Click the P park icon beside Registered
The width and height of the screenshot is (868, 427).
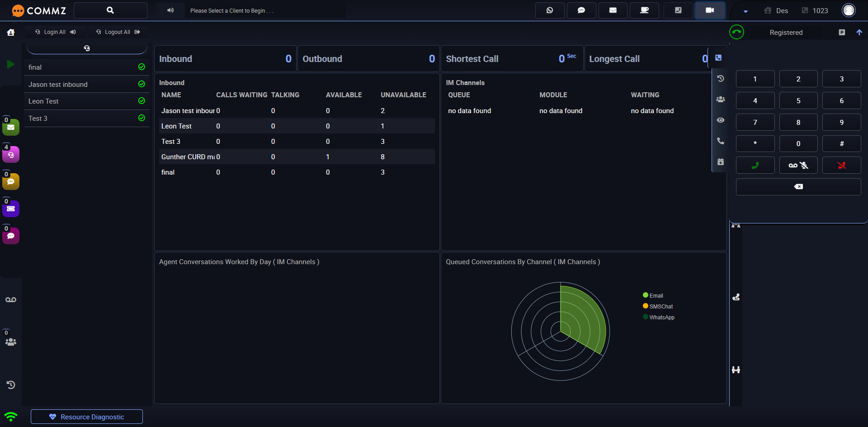point(842,33)
